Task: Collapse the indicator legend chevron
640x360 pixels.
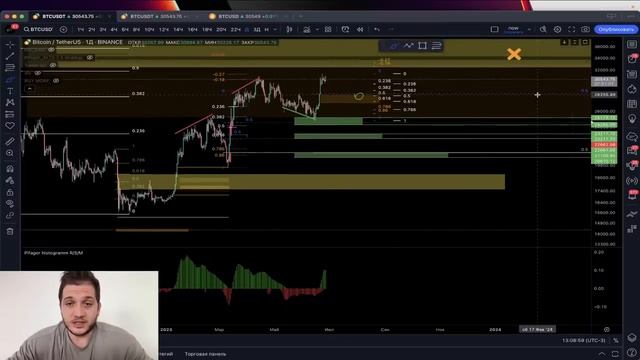Action: [29, 89]
